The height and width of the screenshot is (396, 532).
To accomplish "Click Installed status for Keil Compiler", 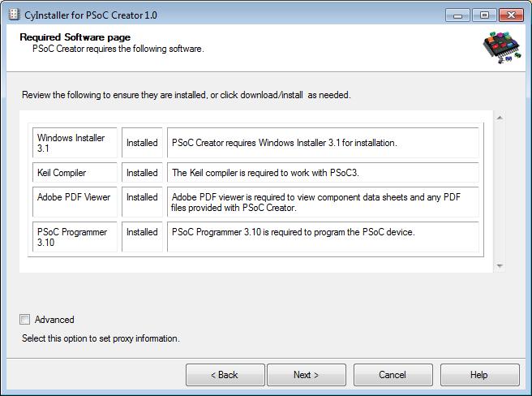I will [x=142, y=172].
